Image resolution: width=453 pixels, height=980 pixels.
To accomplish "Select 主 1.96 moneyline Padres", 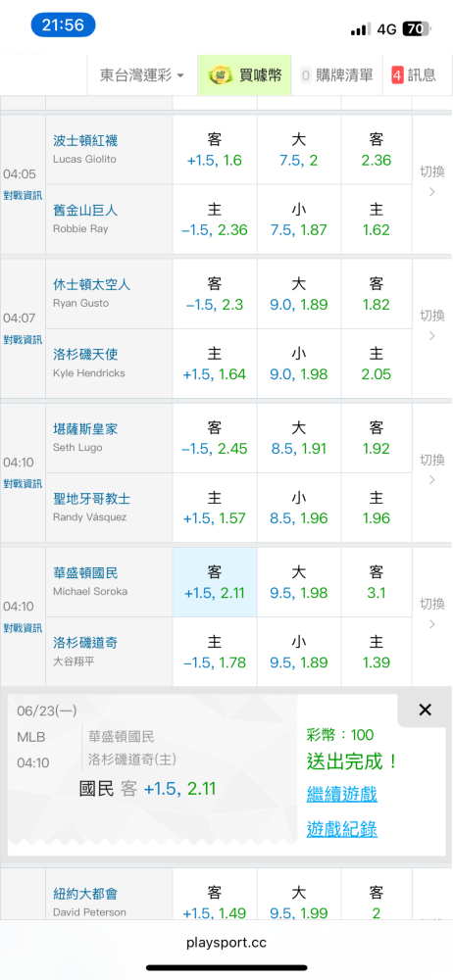I will tap(377, 508).
